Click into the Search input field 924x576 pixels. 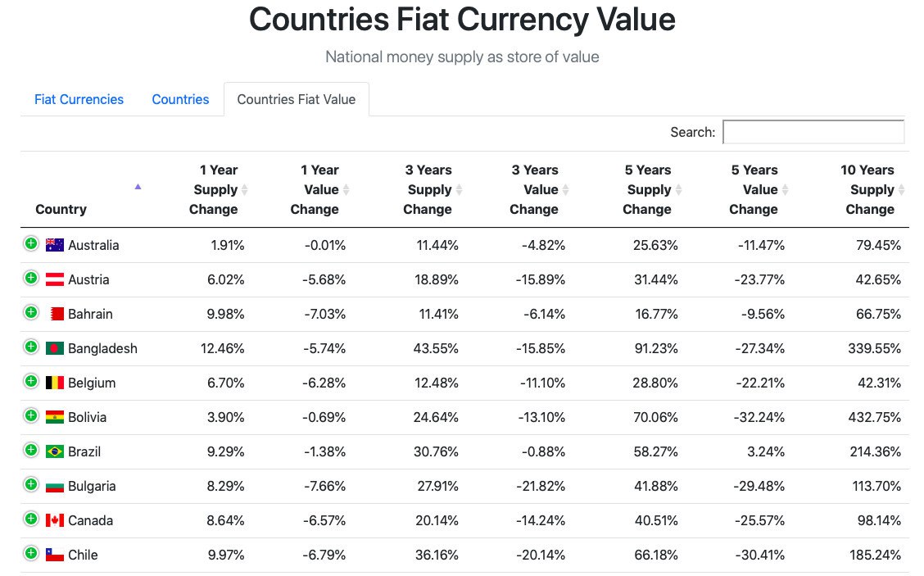(x=813, y=132)
